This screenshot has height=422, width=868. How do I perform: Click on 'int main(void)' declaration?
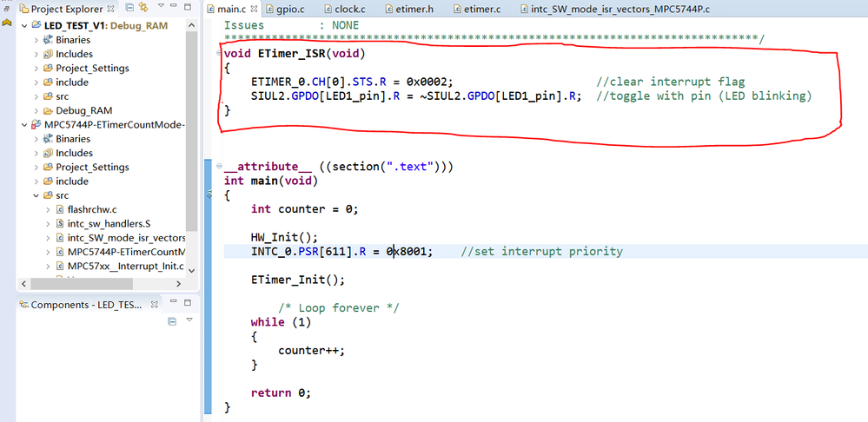point(271,181)
